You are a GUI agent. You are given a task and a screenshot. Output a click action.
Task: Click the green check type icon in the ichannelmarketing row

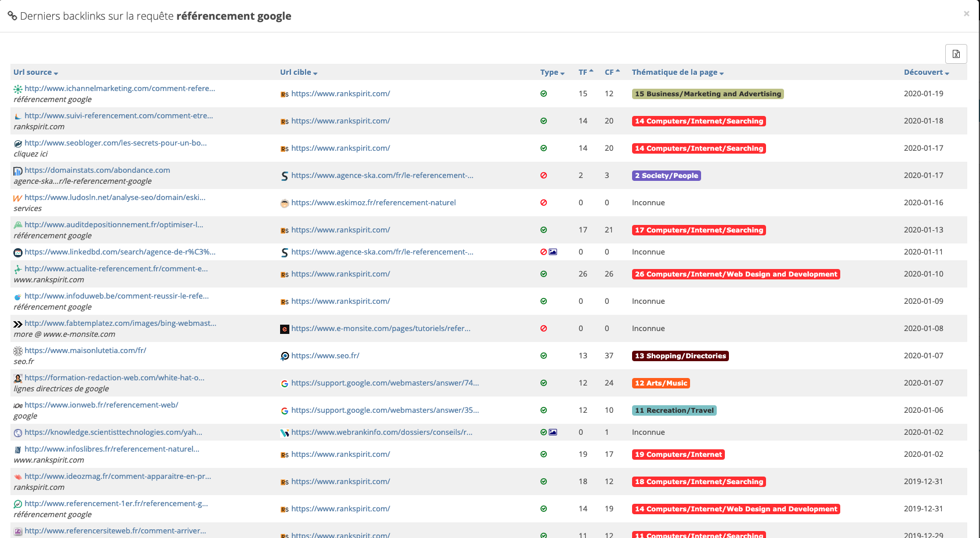(543, 94)
